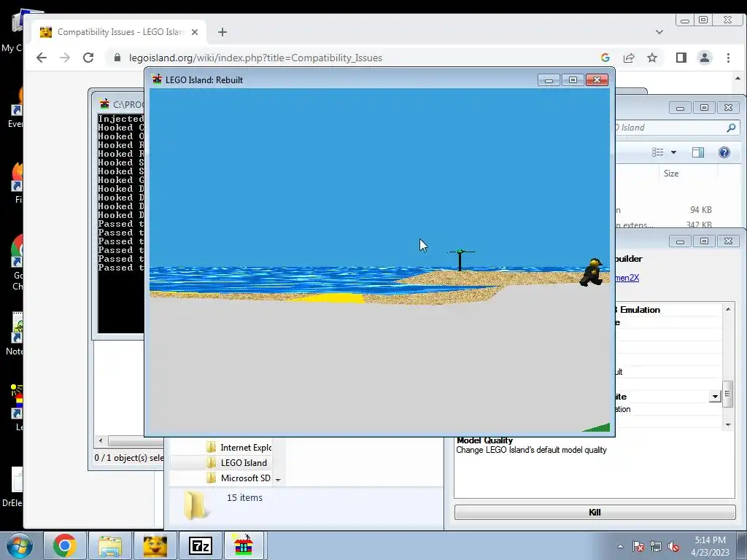The image size is (747, 560).
Task: Change the Explorer view layout icon
Action: (657, 152)
